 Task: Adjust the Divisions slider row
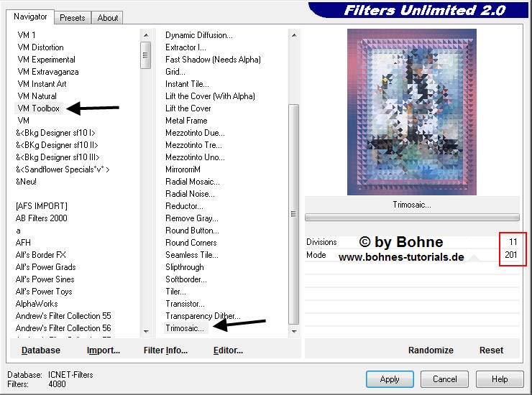(x=411, y=242)
